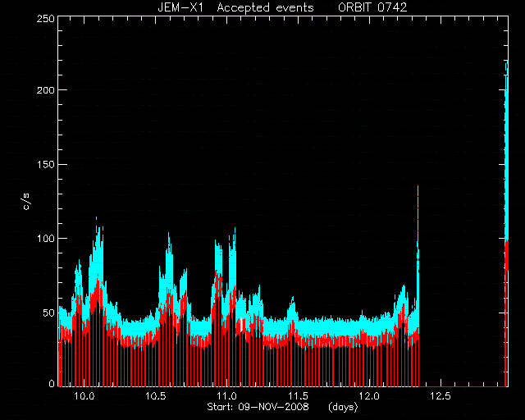The image size is (525, 420).
Task: Click the tall cyan spike at right edge
Action: coord(507,151)
